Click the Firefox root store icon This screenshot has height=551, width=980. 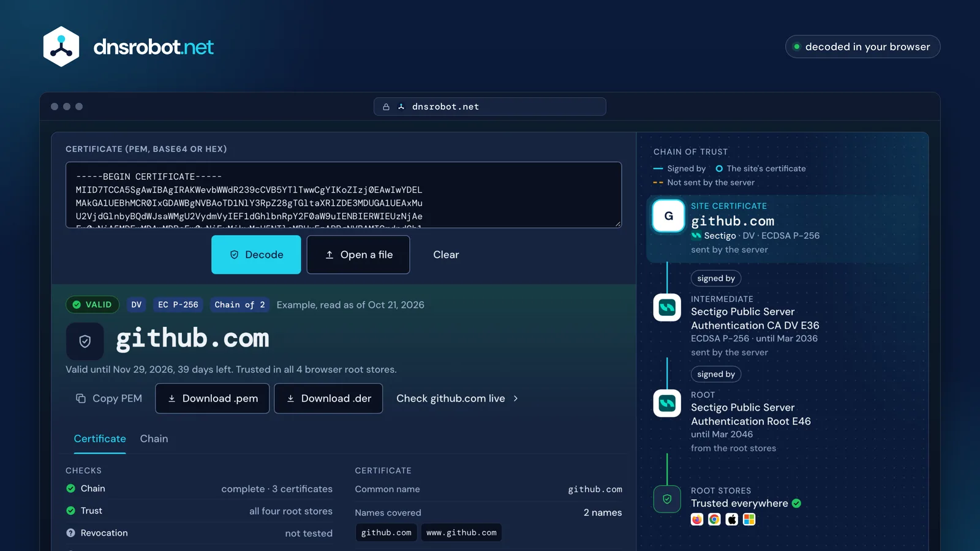[697, 519]
